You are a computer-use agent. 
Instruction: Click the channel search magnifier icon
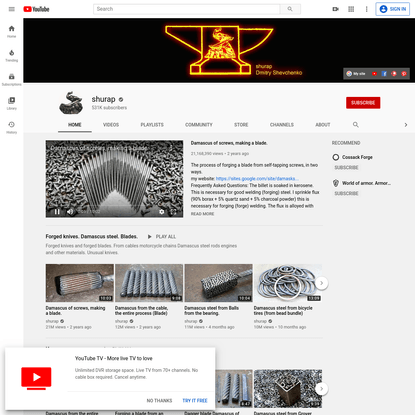[x=356, y=125]
